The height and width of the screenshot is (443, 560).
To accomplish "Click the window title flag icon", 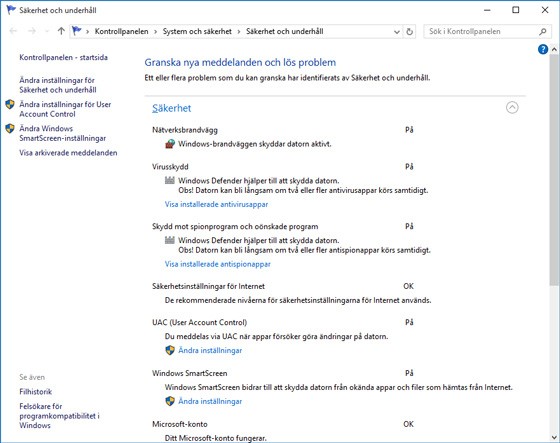I will (x=11, y=10).
